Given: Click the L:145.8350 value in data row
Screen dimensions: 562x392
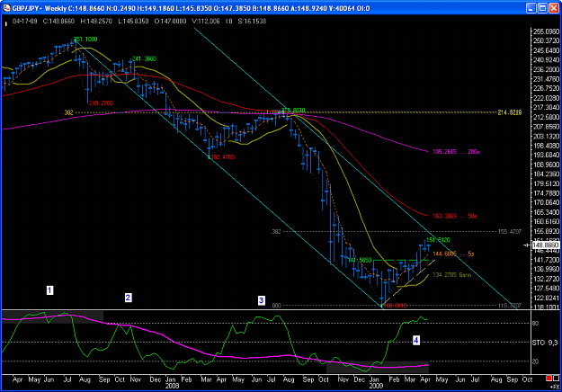Looking at the screenshot, I should coord(133,22).
